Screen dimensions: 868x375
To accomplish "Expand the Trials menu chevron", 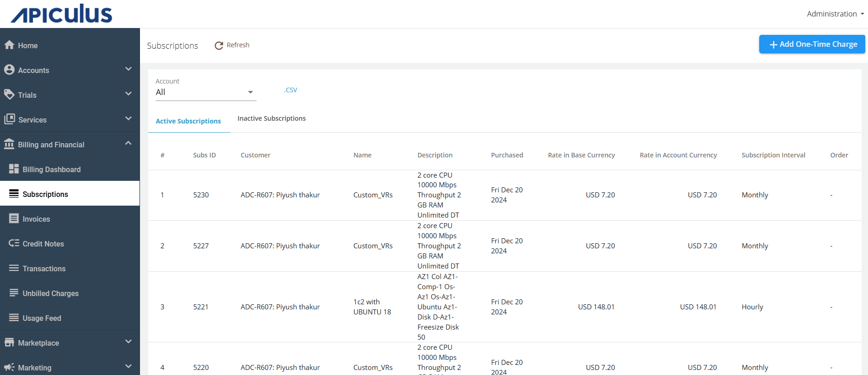I will (x=129, y=94).
